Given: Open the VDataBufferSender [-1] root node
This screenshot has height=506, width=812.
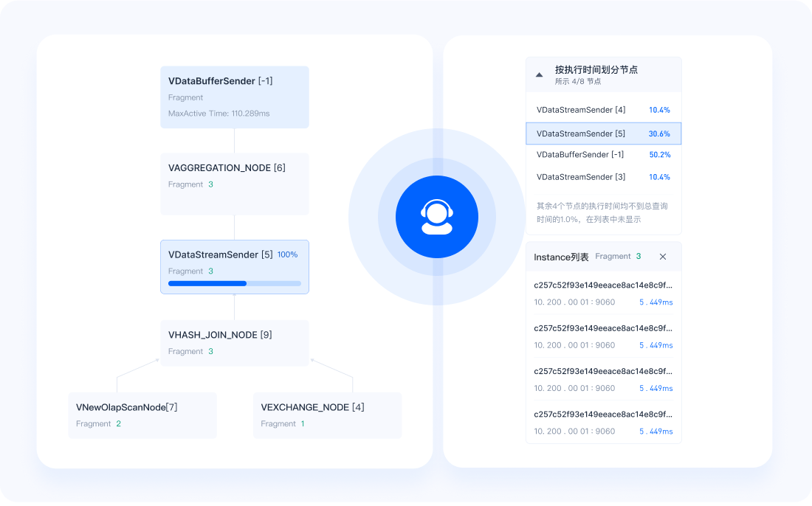Looking at the screenshot, I should [234, 97].
